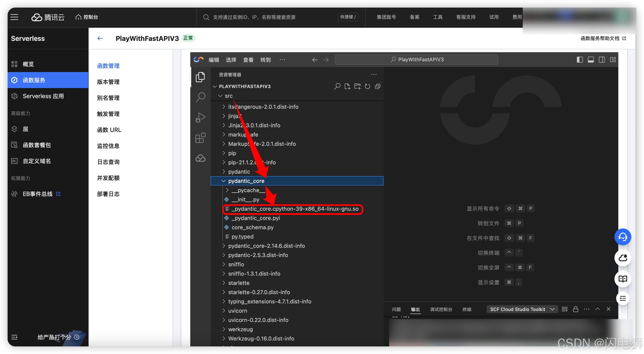Toggle the primary sidebar layout button
Screen dimensions: 644x354
point(580,60)
